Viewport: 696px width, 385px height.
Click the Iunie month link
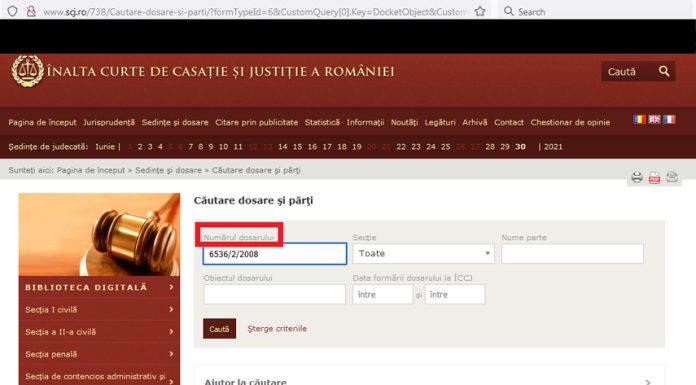tap(105, 147)
